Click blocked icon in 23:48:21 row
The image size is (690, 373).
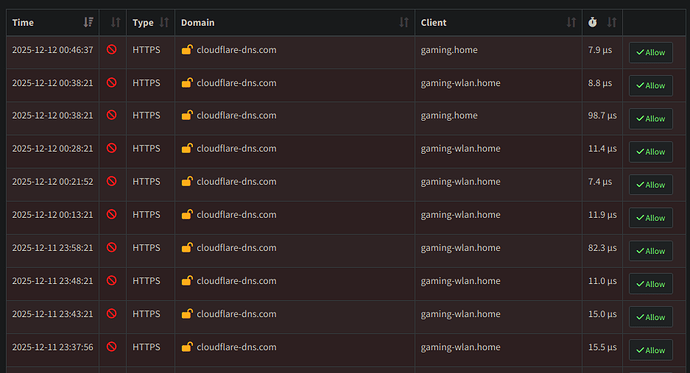point(112,281)
